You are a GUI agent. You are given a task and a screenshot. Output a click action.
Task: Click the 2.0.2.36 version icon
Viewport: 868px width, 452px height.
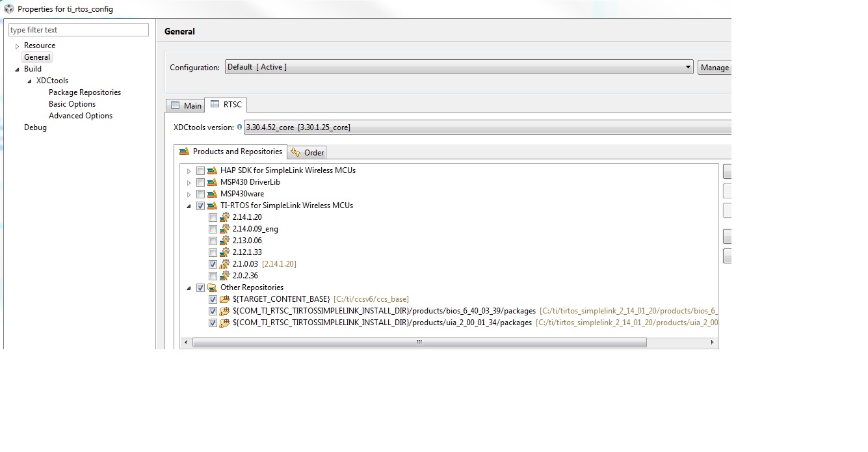click(x=224, y=276)
